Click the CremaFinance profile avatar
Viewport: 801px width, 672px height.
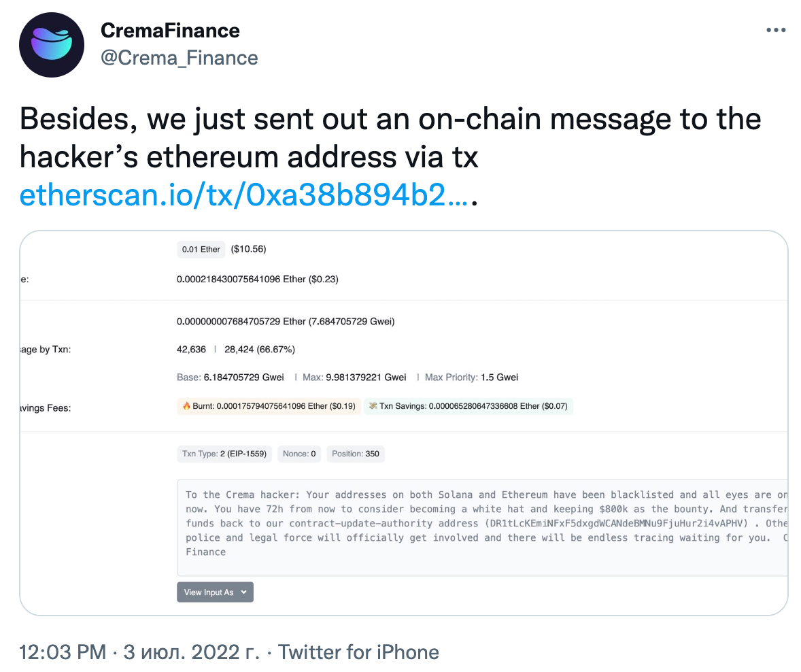click(x=52, y=45)
